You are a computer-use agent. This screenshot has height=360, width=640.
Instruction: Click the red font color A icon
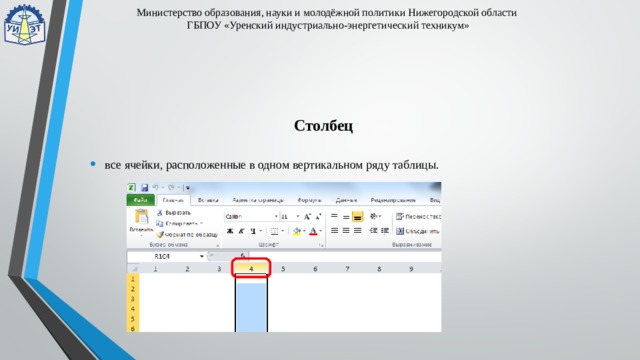313,231
